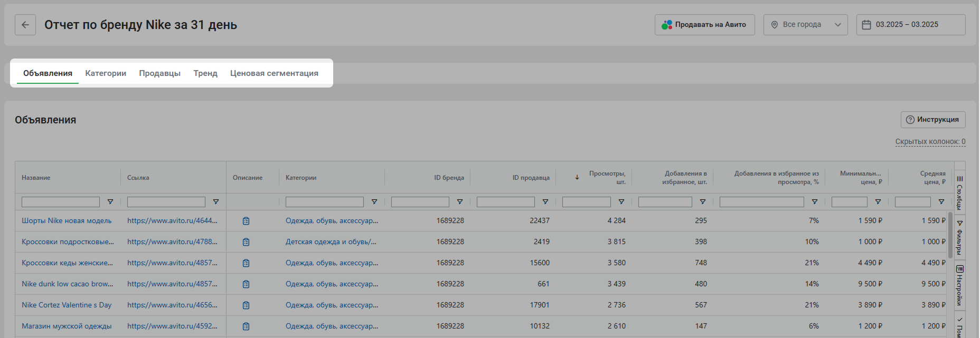This screenshot has height=338, width=980.
Task: Switch to the Продавцы tab
Action: pos(160,73)
